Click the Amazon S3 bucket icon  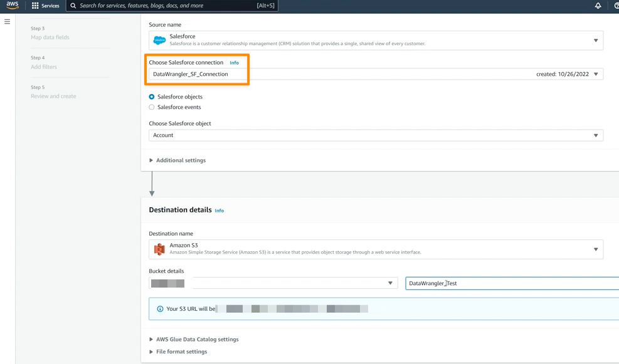coord(159,249)
